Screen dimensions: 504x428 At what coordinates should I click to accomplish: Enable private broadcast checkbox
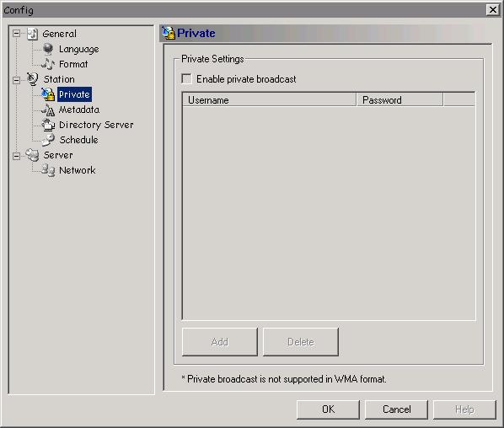186,79
